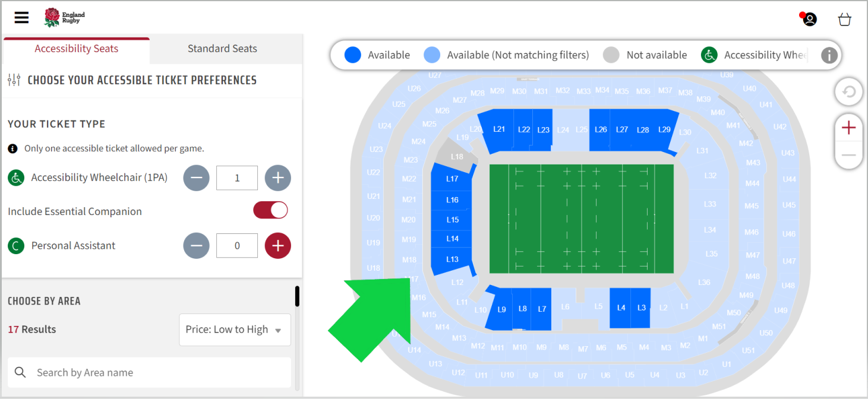The height and width of the screenshot is (399, 868).
Task: Reset the stadium map view
Action: pyautogui.click(x=848, y=92)
